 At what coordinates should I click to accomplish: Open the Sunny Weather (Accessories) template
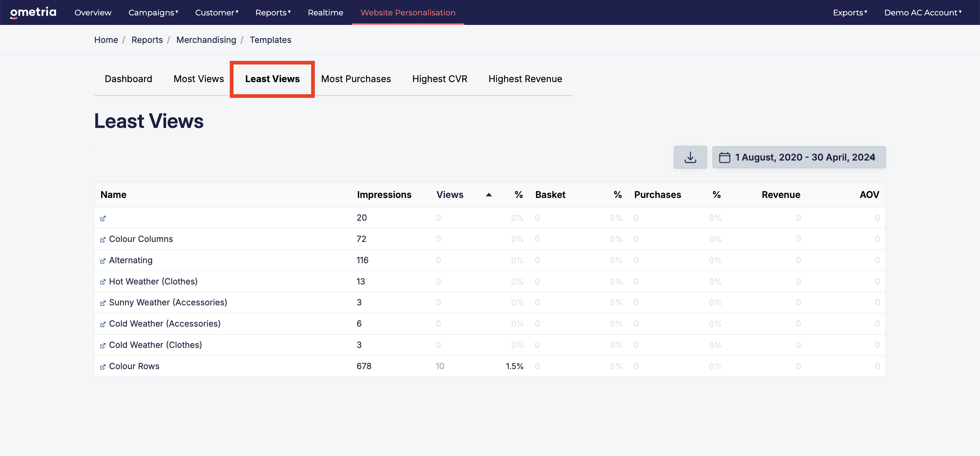[168, 302]
